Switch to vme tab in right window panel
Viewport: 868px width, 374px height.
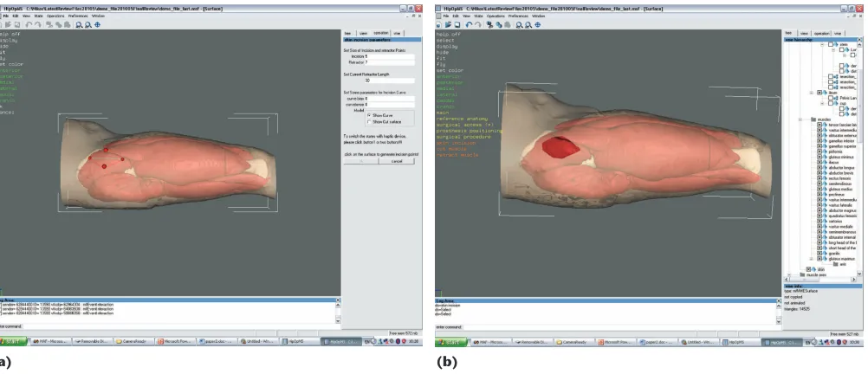838,33
